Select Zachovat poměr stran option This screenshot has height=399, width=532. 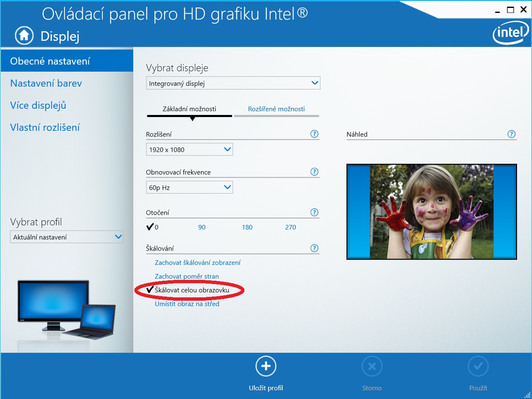(187, 277)
